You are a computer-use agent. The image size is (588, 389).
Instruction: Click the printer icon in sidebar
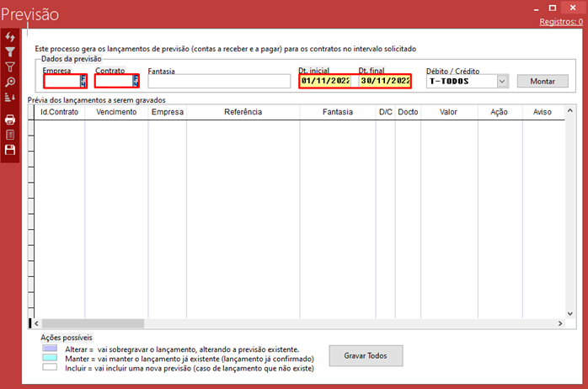(x=10, y=120)
